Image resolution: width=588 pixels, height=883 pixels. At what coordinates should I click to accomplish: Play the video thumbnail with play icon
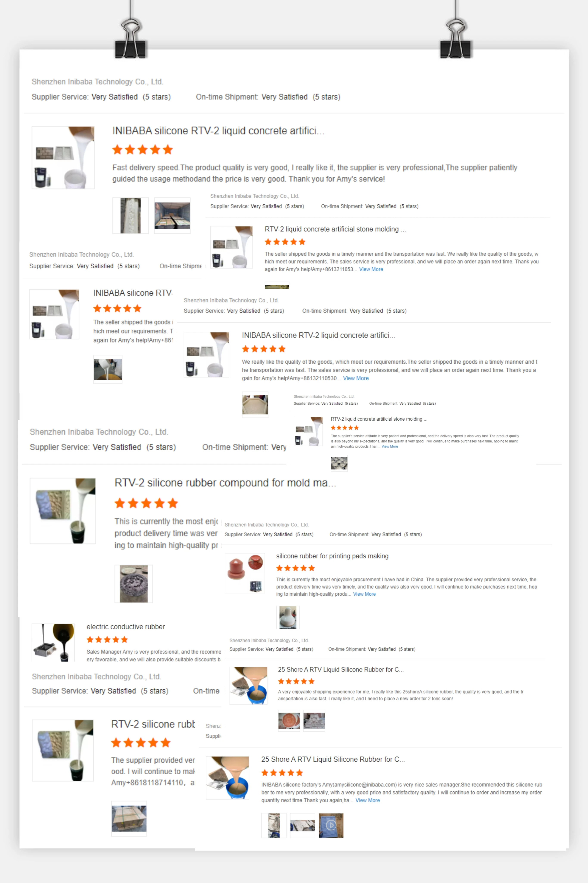(x=331, y=825)
